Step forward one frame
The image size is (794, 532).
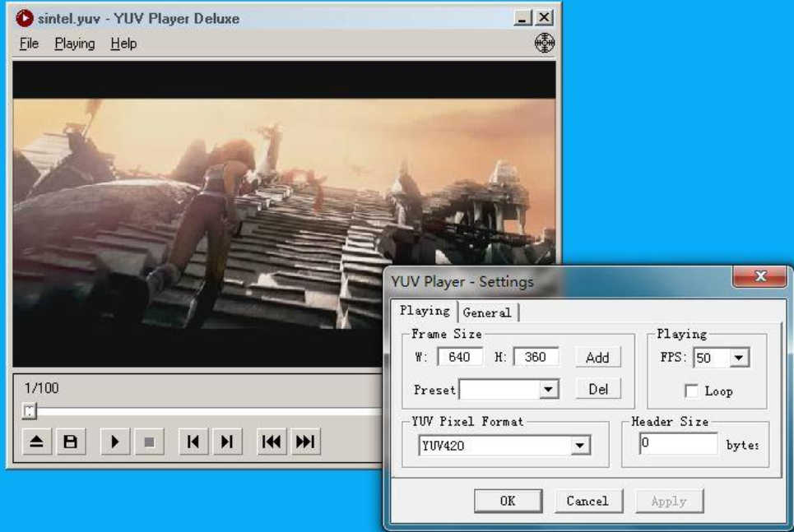coord(227,442)
